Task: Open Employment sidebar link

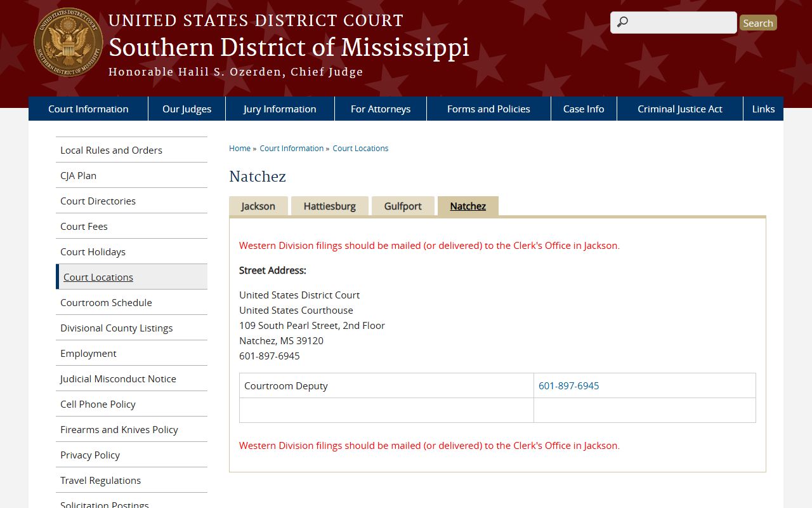Action: tap(131, 353)
